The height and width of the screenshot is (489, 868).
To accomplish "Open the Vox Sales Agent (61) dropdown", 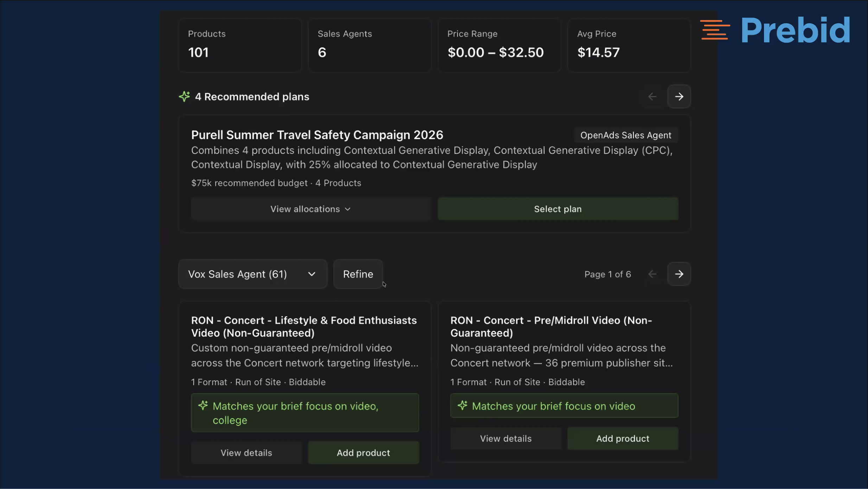I will tap(253, 274).
